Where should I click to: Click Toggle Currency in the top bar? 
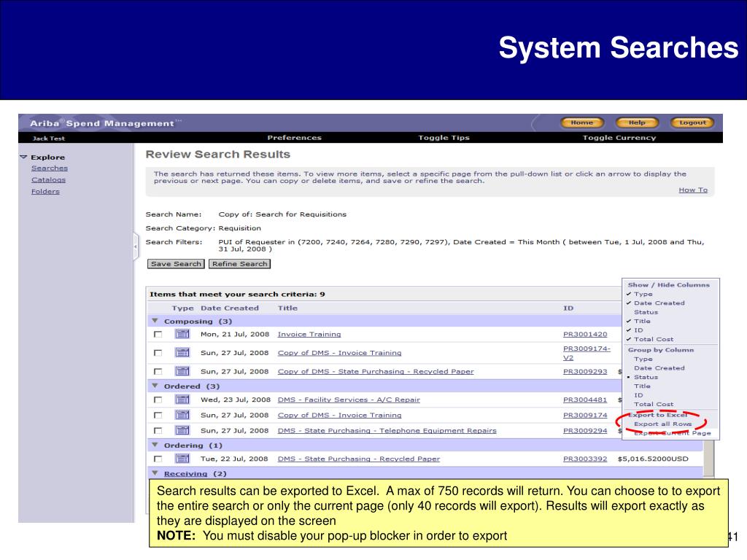click(x=619, y=138)
